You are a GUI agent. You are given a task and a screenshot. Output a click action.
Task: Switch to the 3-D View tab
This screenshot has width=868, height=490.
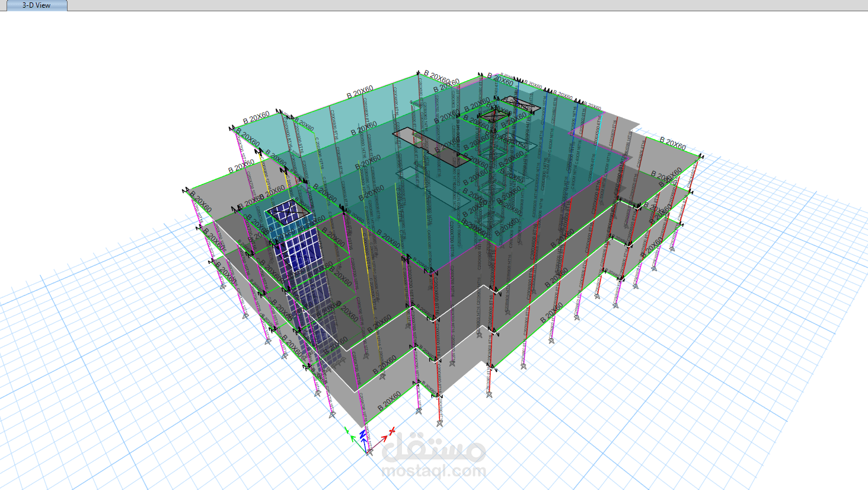pyautogui.click(x=36, y=5)
